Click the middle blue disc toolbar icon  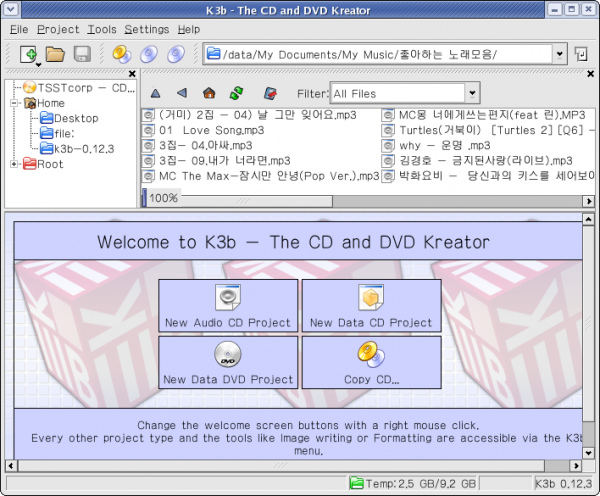pos(148,54)
